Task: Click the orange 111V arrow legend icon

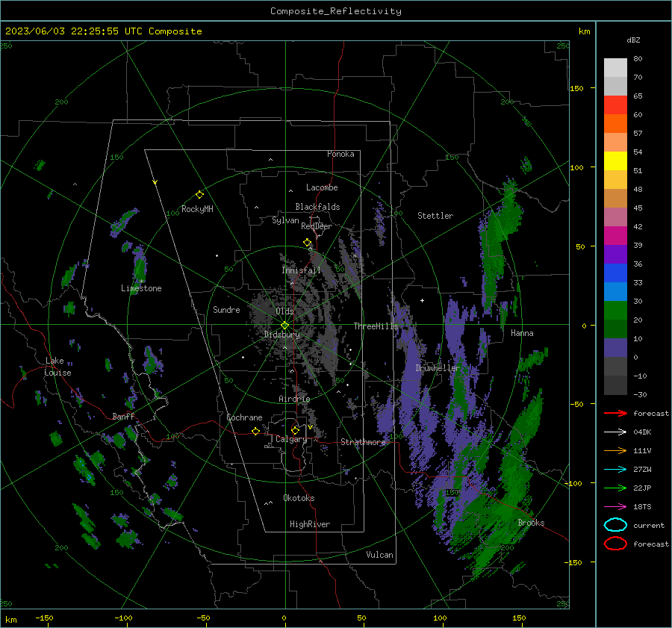Action: (615, 450)
